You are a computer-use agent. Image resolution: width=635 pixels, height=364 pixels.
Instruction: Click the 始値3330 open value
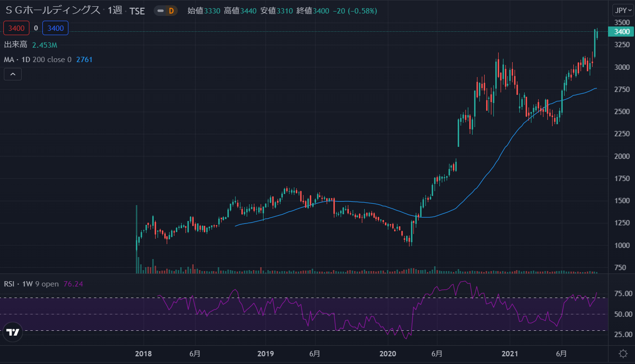coord(204,11)
